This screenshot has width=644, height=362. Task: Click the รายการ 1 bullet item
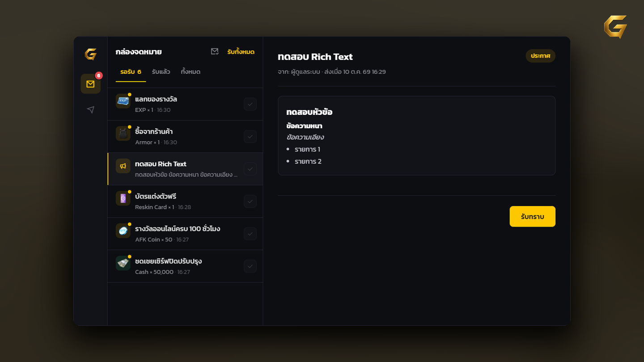point(307,149)
